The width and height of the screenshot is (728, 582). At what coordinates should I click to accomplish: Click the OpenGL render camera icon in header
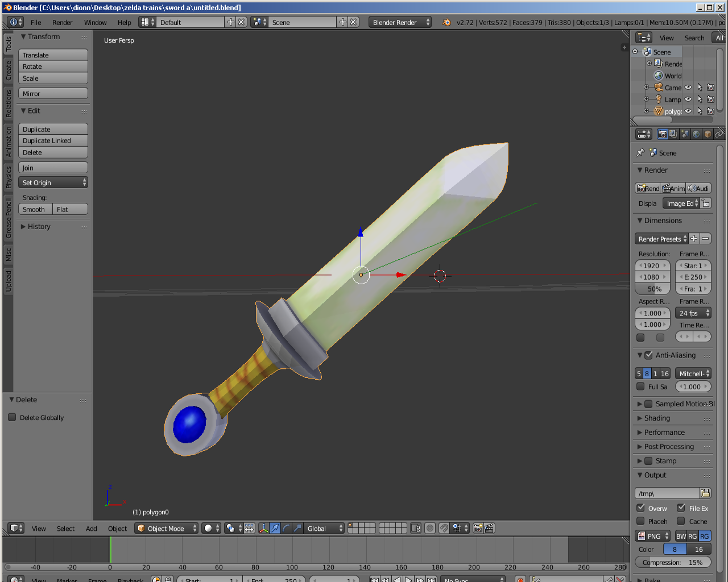pyautogui.click(x=478, y=528)
